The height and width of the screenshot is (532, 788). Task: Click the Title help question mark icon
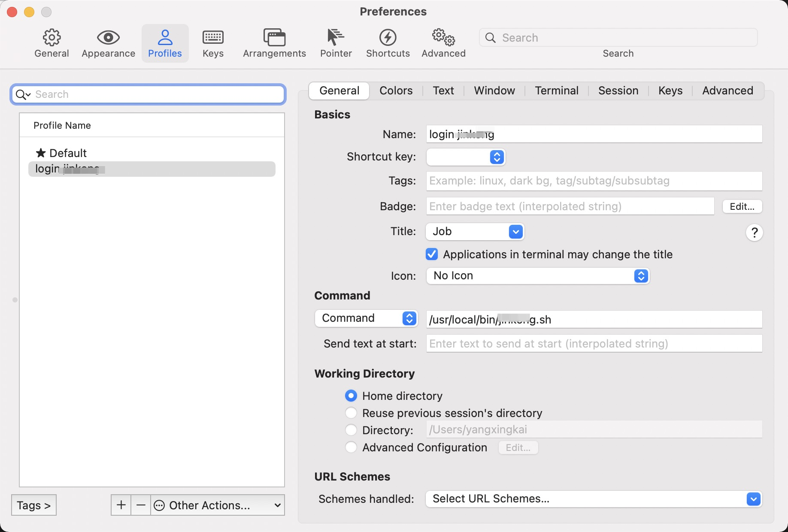pyautogui.click(x=755, y=233)
